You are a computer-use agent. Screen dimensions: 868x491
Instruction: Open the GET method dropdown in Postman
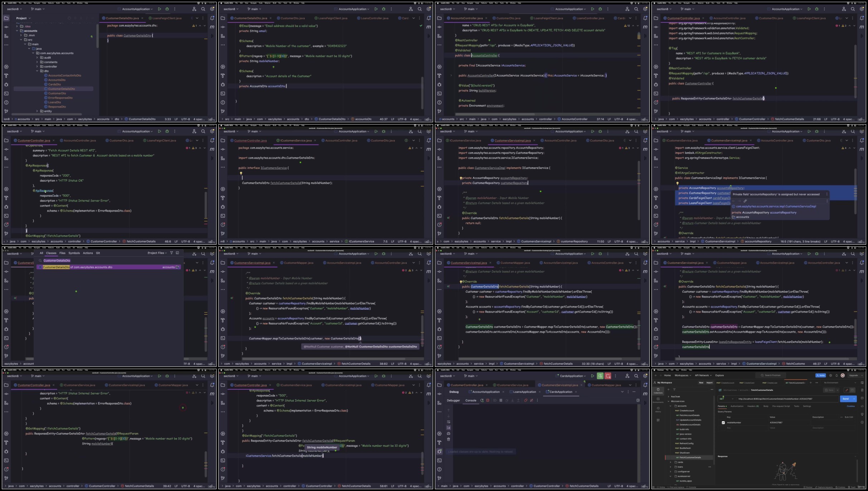point(727,399)
